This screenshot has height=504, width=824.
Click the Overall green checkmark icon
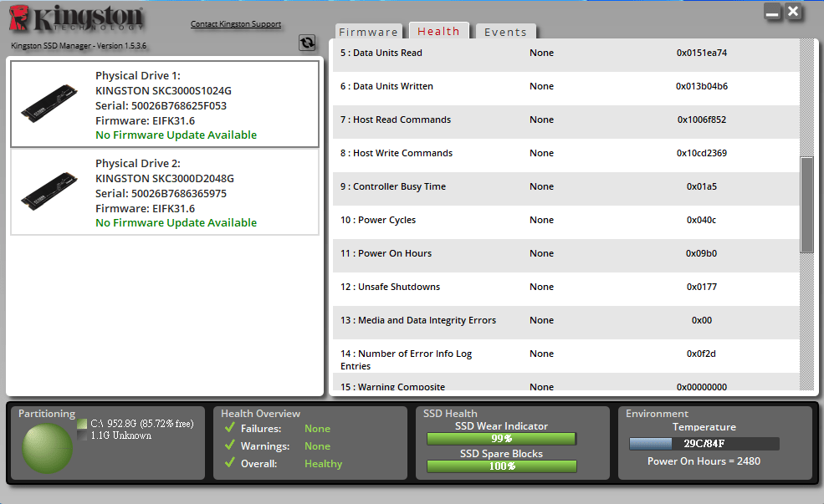click(x=230, y=462)
